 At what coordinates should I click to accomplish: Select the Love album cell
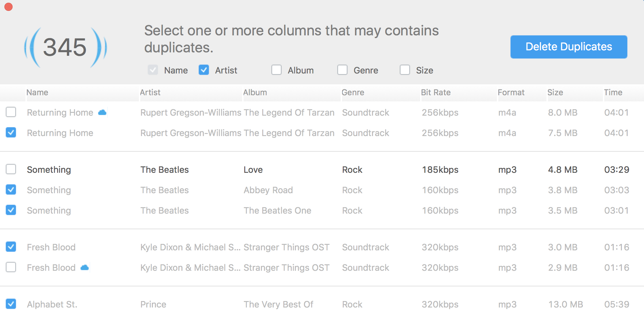pos(253,170)
